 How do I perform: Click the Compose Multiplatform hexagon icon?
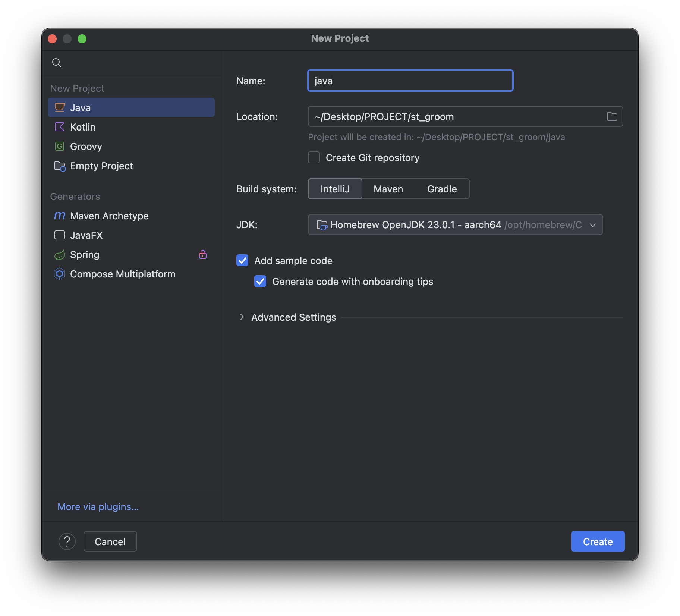(x=60, y=274)
